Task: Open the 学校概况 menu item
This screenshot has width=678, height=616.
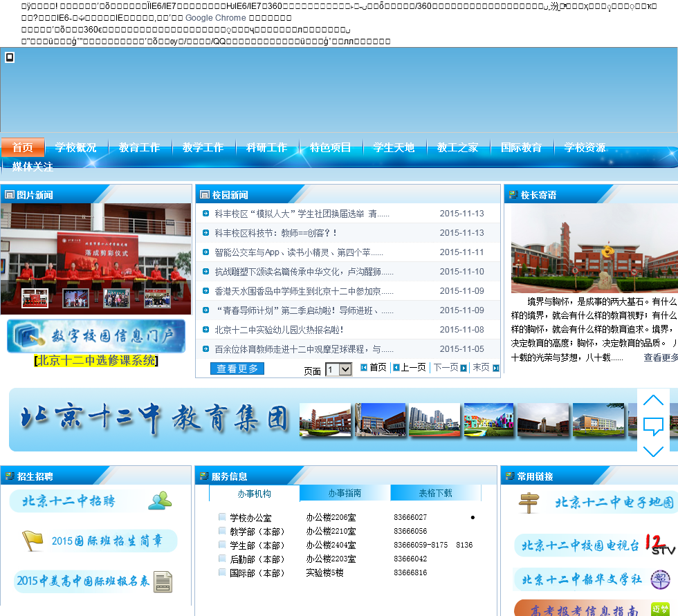Action: [75, 147]
